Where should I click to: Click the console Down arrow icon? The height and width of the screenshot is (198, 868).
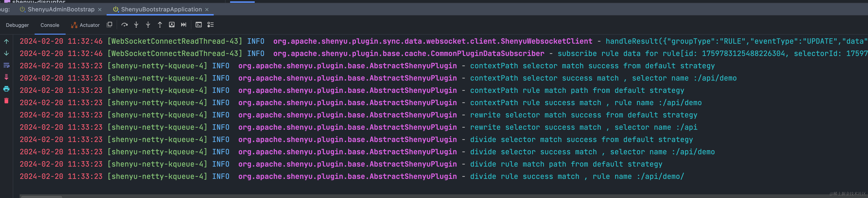click(x=6, y=53)
